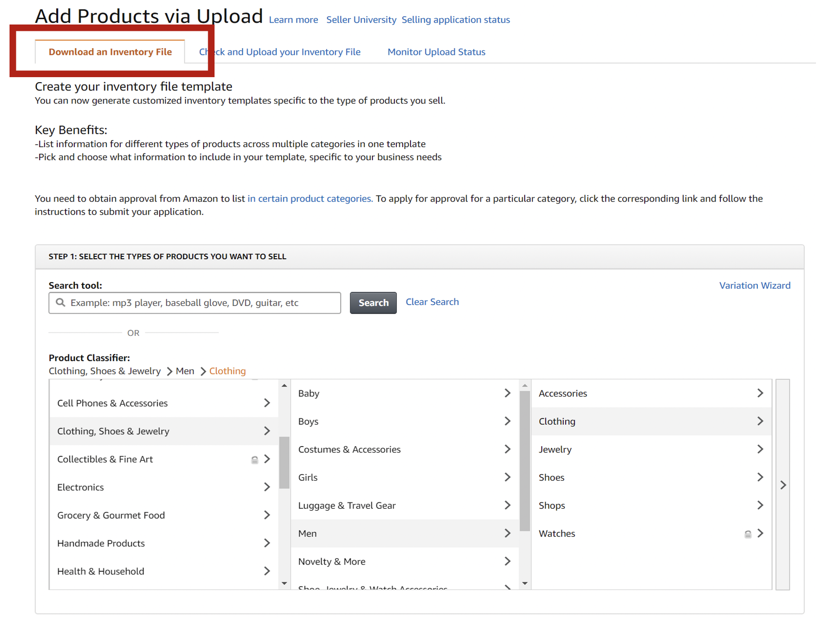This screenshot has height=619, width=840.
Task: Click first column scrollbar up arrow
Action: tap(284, 386)
